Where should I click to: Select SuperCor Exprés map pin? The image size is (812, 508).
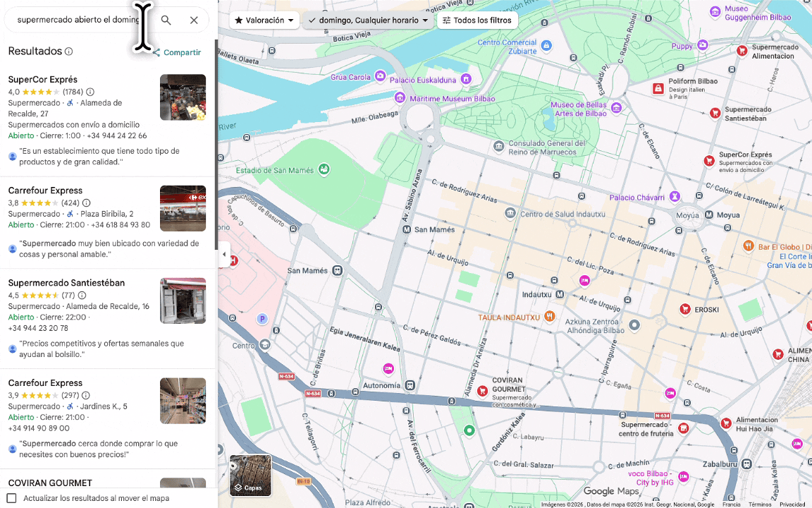(709, 161)
